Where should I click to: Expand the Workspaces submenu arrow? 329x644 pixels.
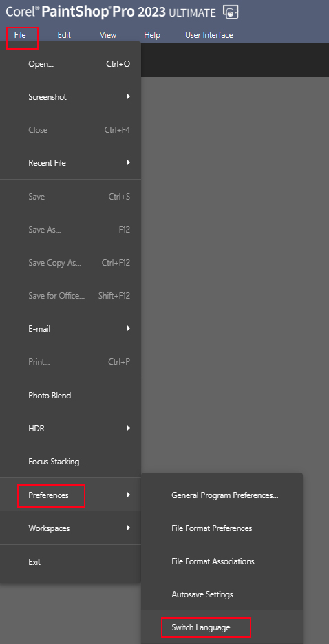[128, 528]
